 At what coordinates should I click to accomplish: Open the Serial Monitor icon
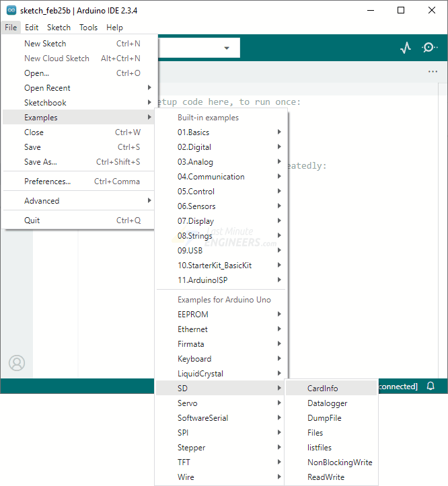pyautogui.click(x=429, y=48)
